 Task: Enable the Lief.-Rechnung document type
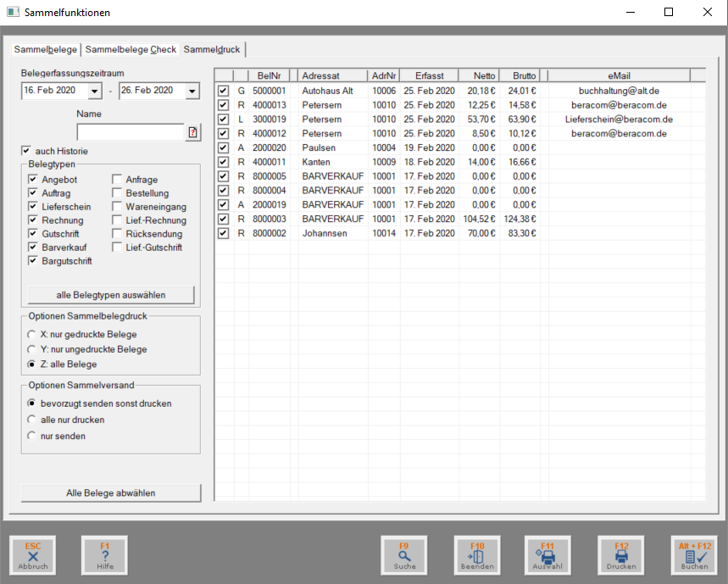(x=117, y=220)
